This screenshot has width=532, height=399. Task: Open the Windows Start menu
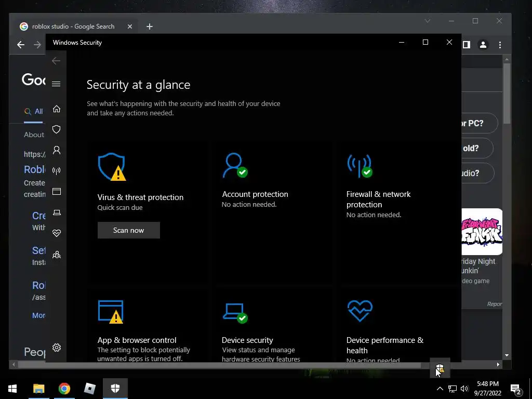coord(12,389)
